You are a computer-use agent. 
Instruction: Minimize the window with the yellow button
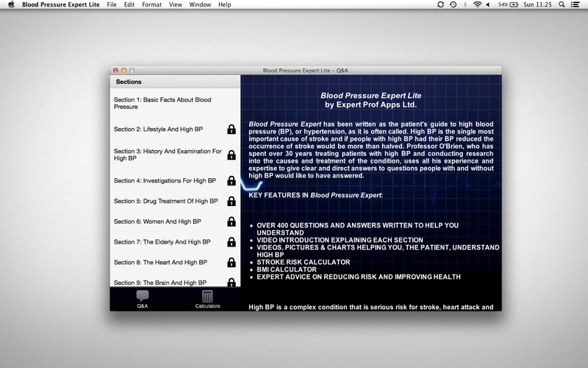(x=123, y=70)
